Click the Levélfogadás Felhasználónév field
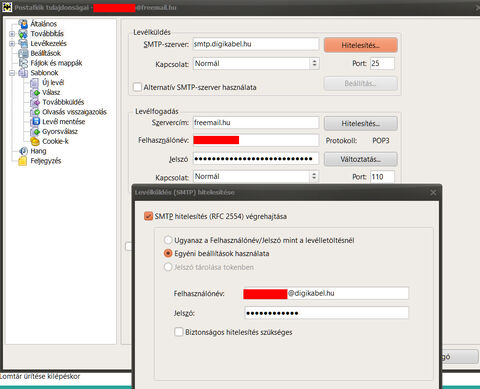 pos(256,140)
